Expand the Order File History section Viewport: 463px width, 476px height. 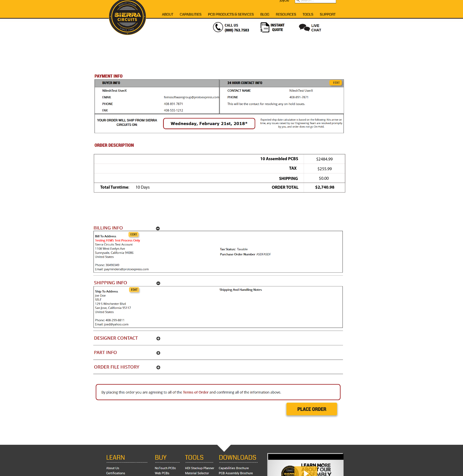point(158,367)
